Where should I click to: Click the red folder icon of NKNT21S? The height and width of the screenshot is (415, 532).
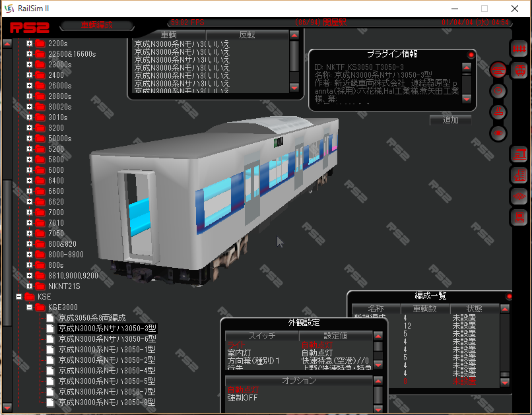click(x=40, y=286)
